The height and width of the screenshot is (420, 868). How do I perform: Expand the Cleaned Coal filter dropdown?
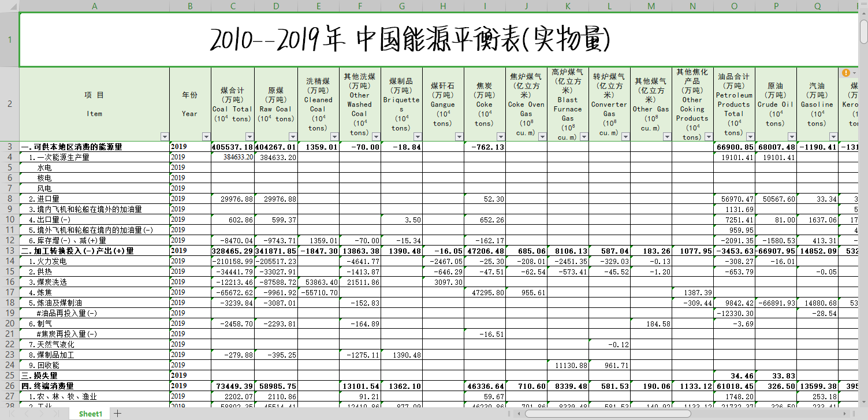coord(334,137)
